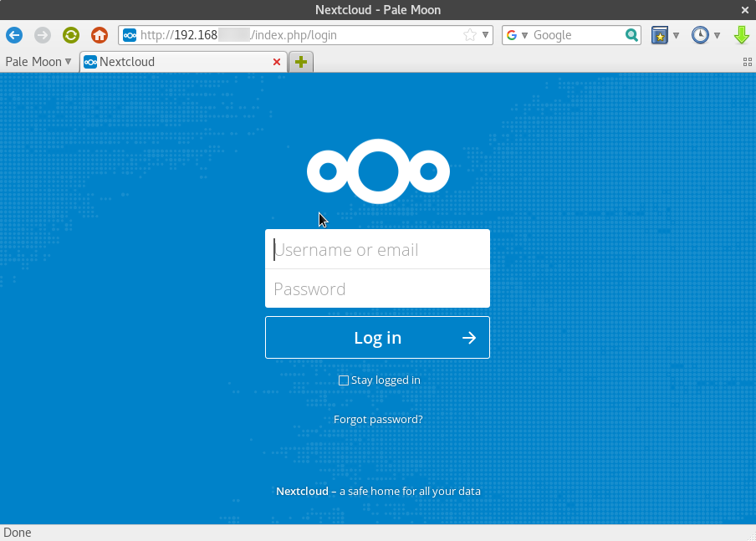Click the Google search engine icon

(x=512, y=35)
